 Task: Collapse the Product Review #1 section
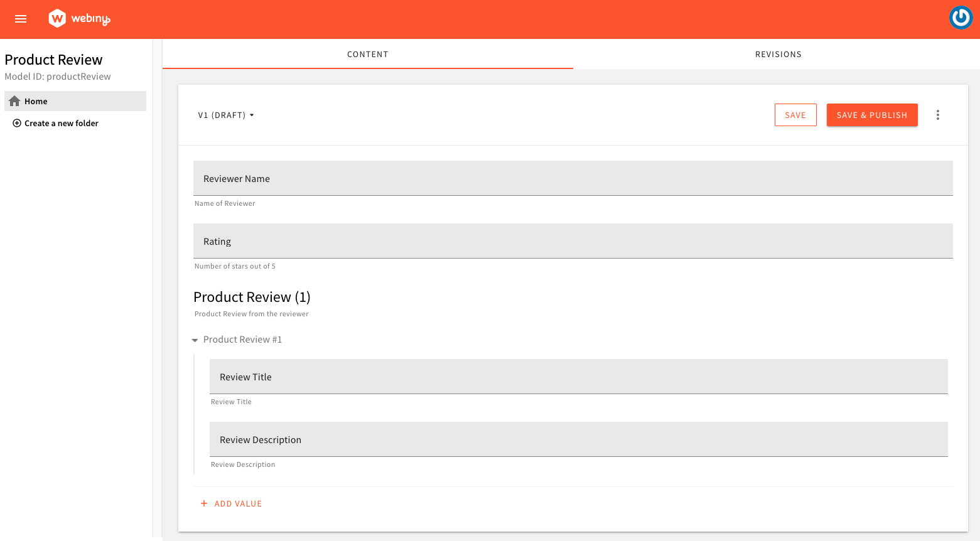click(x=195, y=340)
